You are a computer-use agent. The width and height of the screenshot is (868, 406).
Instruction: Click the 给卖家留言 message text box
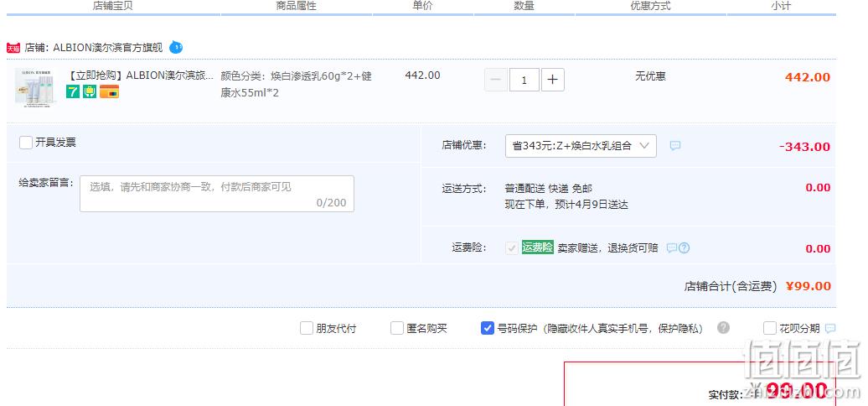click(217, 194)
